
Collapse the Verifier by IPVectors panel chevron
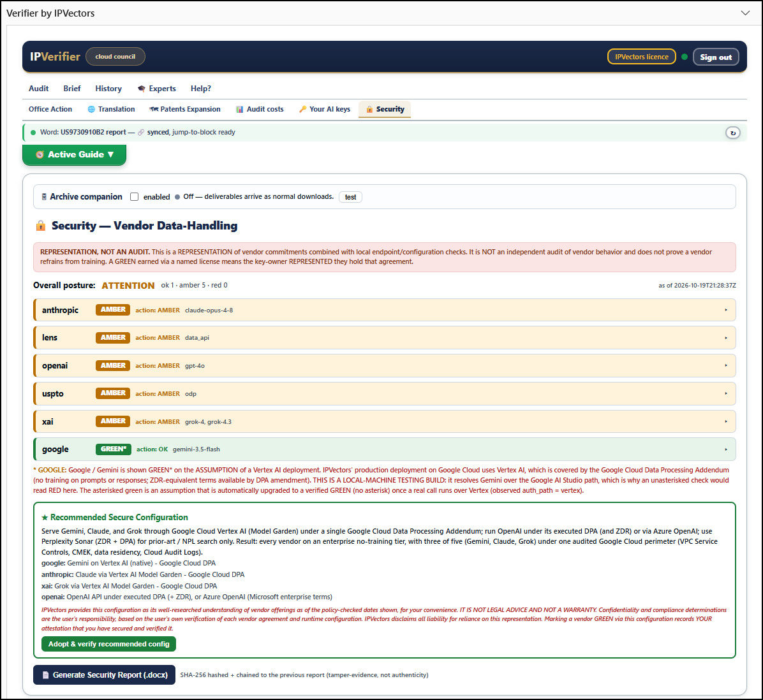click(x=745, y=13)
